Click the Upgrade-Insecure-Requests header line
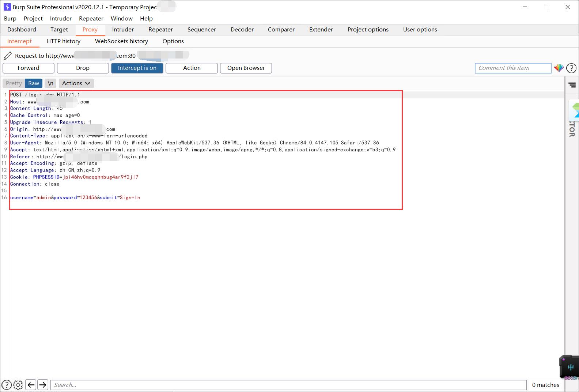This screenshot has width=579, height=392. click(51, 122)
